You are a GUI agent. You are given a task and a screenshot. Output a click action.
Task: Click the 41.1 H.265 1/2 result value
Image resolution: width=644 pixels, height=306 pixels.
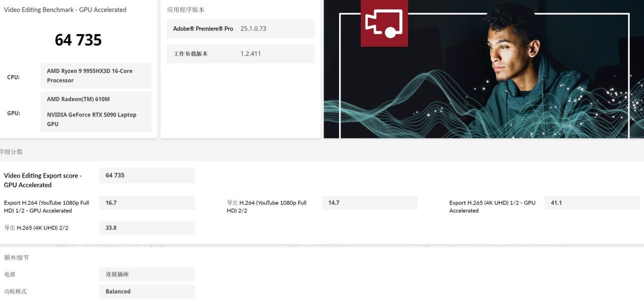[x=592, y=203]
